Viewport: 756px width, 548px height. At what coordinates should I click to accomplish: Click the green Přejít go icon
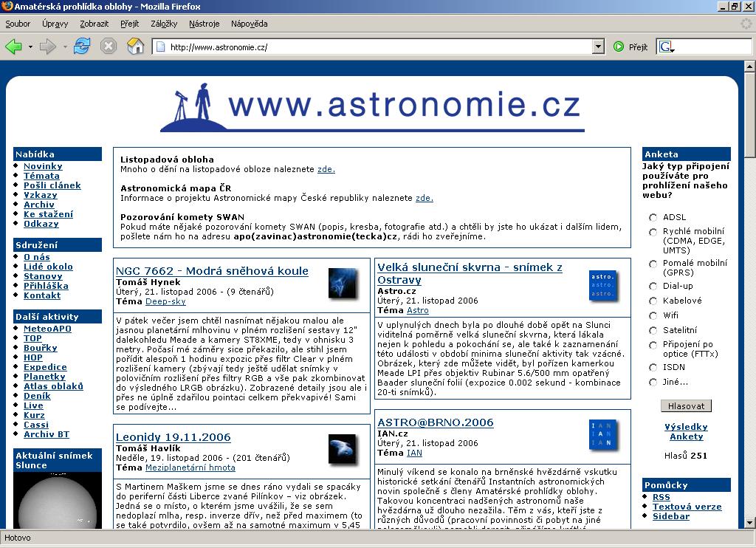[619, 47]
